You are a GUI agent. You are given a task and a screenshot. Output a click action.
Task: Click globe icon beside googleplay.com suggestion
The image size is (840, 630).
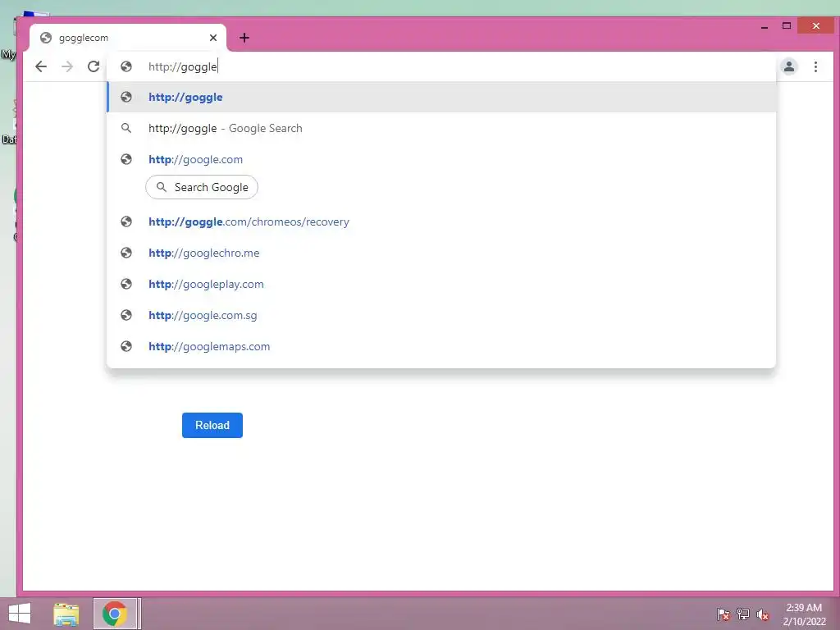(126, 284)
